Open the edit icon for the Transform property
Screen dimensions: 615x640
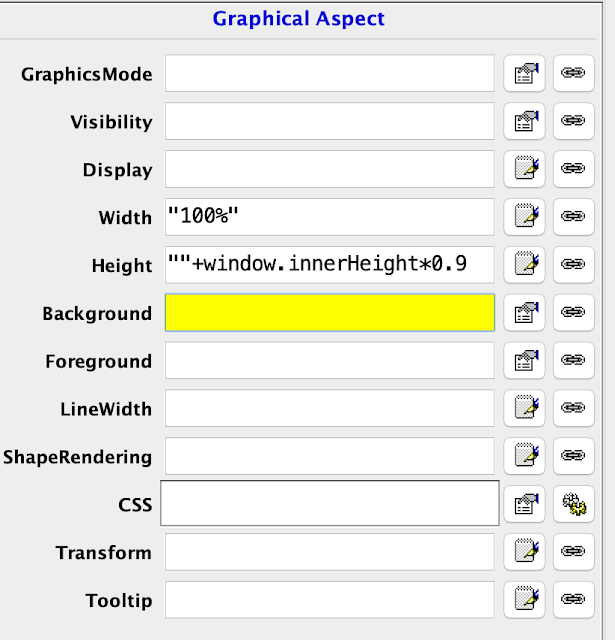[524, 553]
